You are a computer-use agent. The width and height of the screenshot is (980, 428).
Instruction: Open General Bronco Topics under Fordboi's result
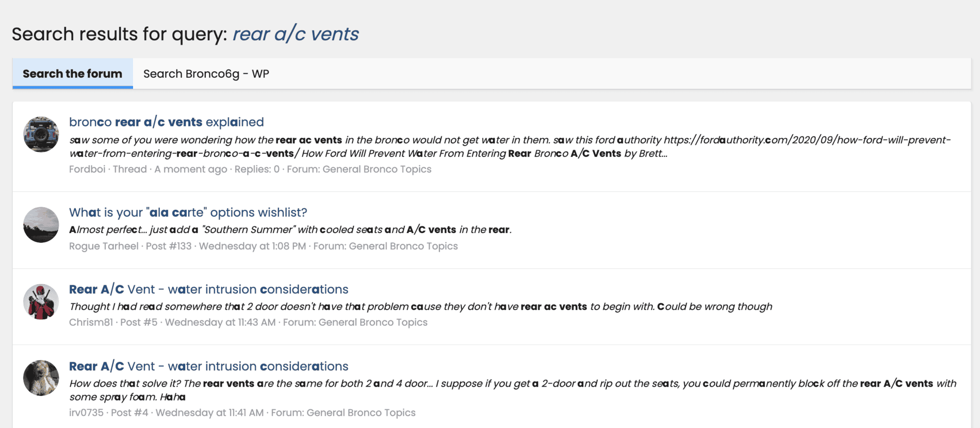click(x=377, y=169)
